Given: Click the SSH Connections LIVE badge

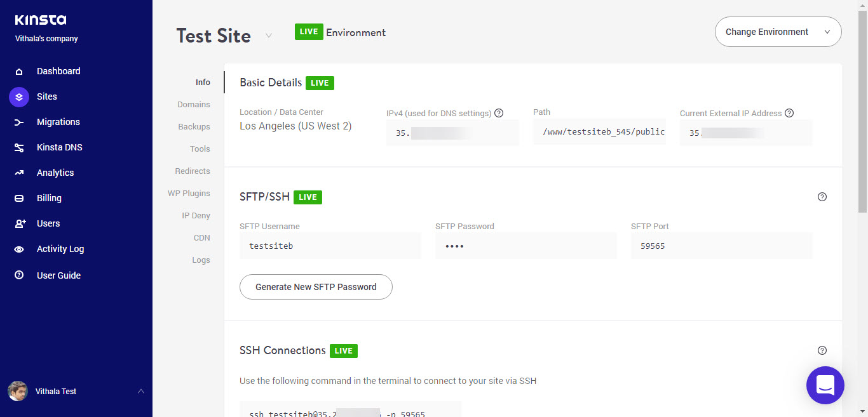Looking at the screenshot, I should [344, 350].
